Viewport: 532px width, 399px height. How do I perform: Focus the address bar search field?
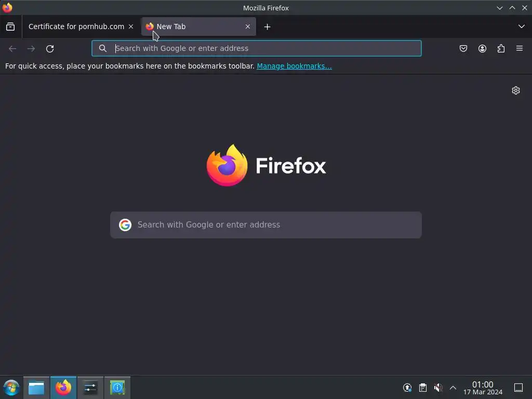pyautogui.click(x=257, y=48)
